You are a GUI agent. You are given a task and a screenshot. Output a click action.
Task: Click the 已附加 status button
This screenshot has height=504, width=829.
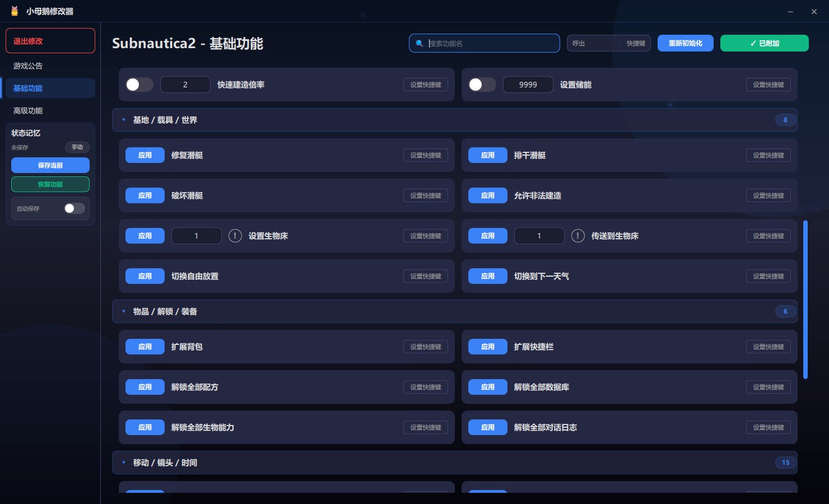point(765,43)
